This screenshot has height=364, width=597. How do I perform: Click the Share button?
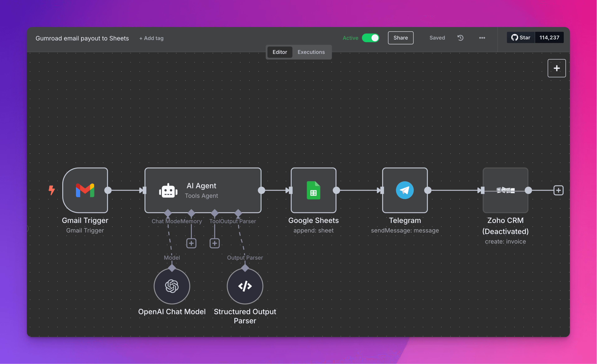tap(400, 38)
